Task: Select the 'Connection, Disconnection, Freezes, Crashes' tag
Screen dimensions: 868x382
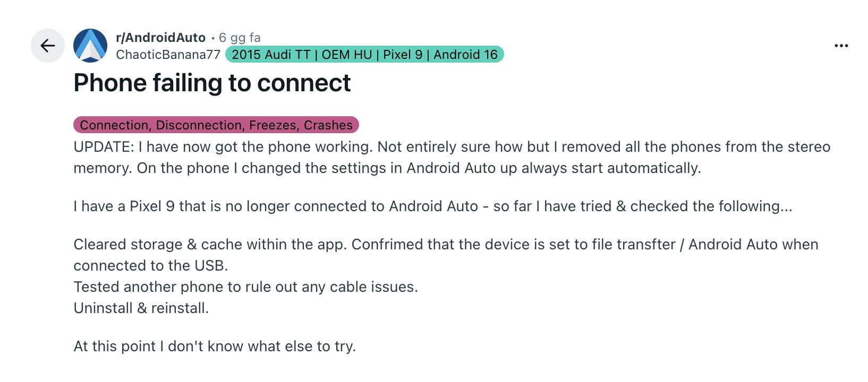Action: (x=218, y=125)
